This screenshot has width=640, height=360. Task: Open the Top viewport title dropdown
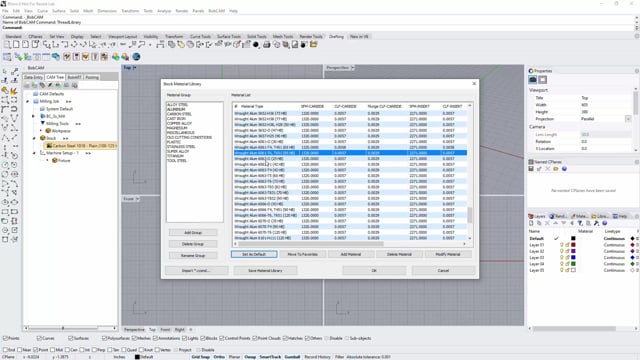[x=135, y=68]
